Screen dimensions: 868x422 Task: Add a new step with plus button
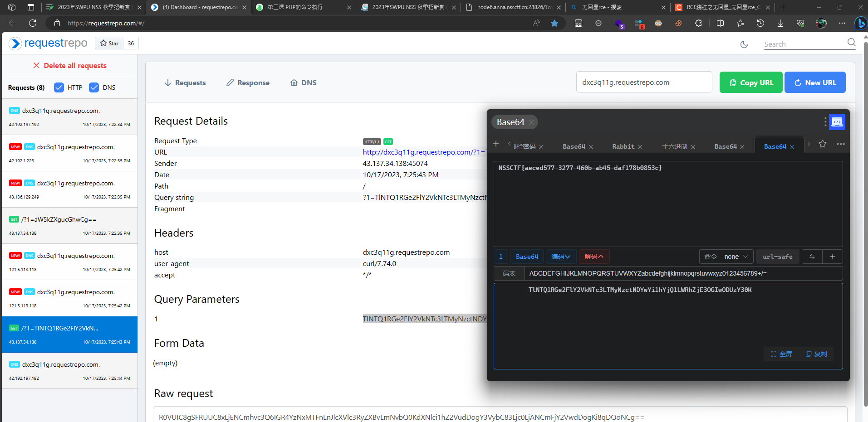833,257
